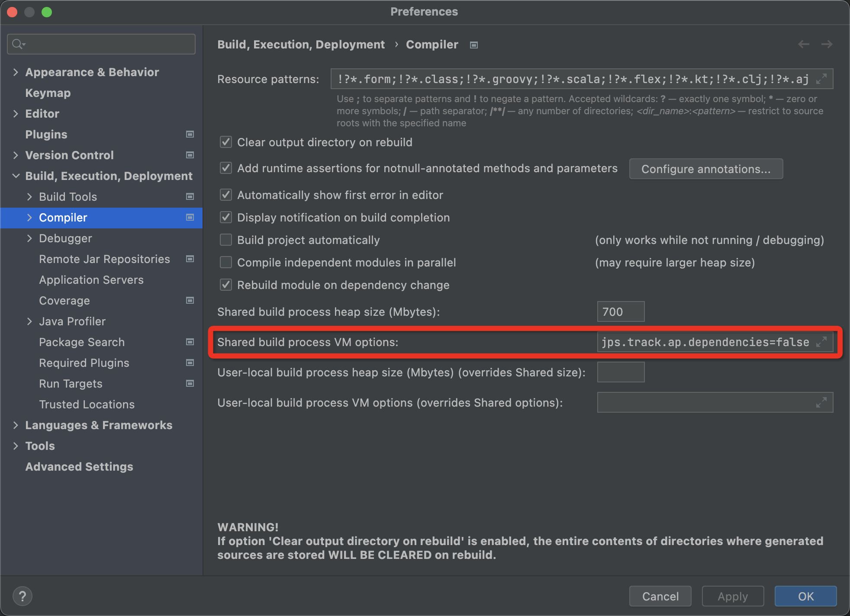
Task: Go back using the left arrow
Action: click(804, 44)
